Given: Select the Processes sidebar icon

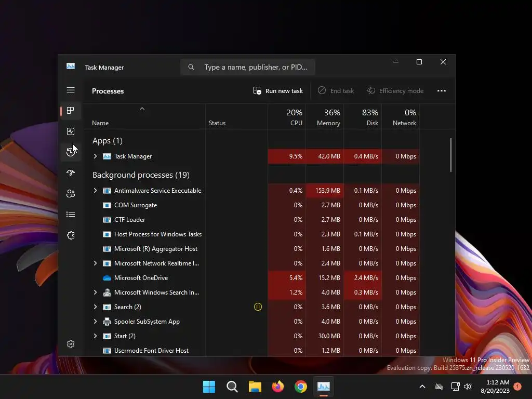Looking at the screenshot, I should tap(71, 111).
